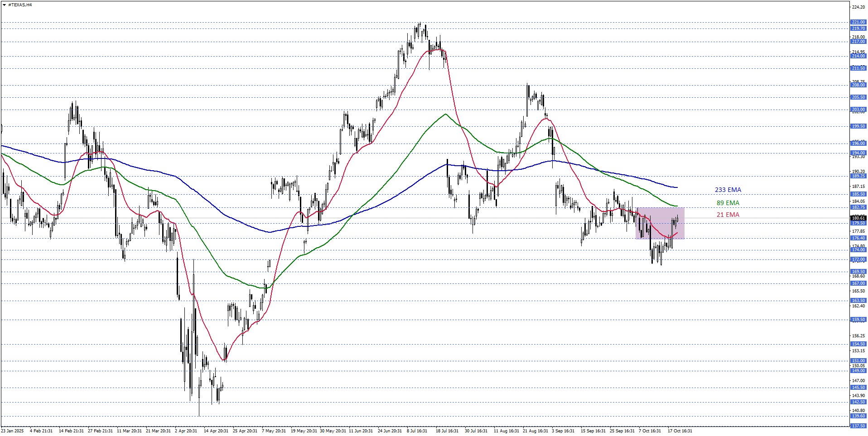Click the current price tag 180.61
The height and width of the screenshot is (436, 868).
(858, 218)
